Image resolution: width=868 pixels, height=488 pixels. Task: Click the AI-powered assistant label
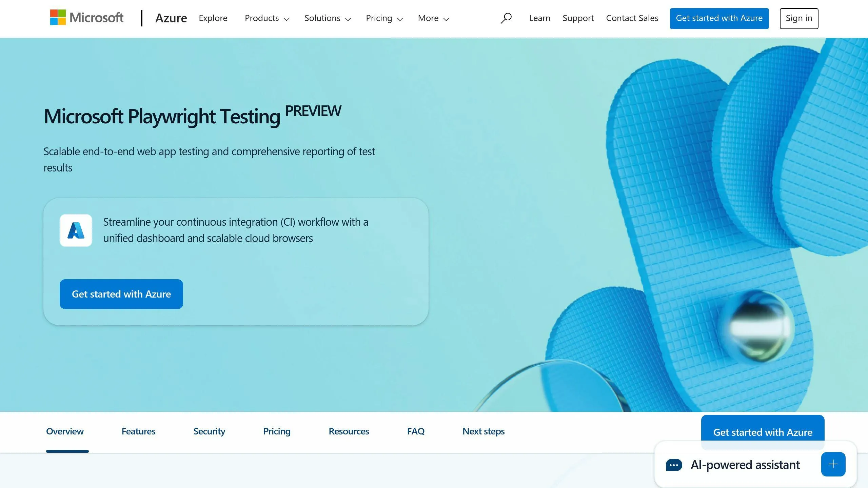[x=745, y=465]
